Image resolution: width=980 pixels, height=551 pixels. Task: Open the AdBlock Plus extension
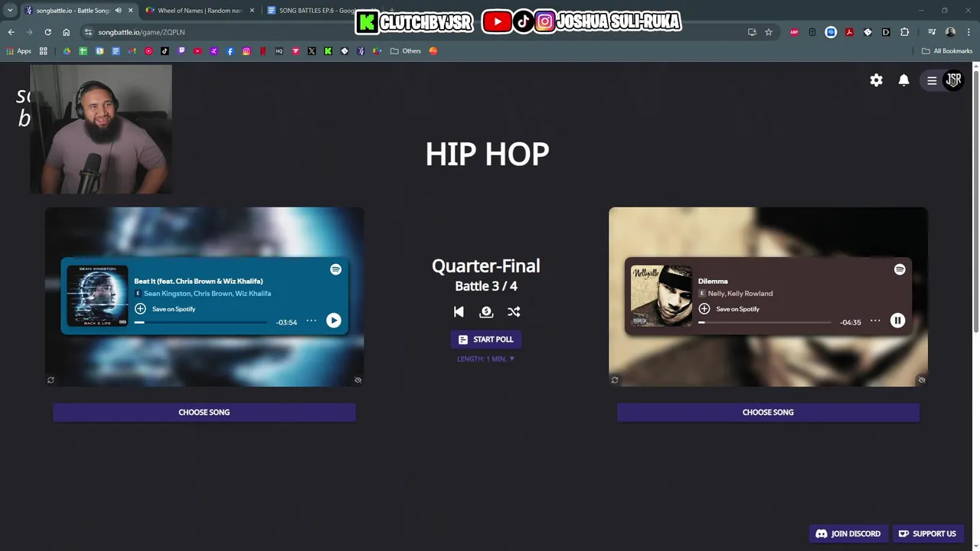pyautogui.click(x=794, y=32)
